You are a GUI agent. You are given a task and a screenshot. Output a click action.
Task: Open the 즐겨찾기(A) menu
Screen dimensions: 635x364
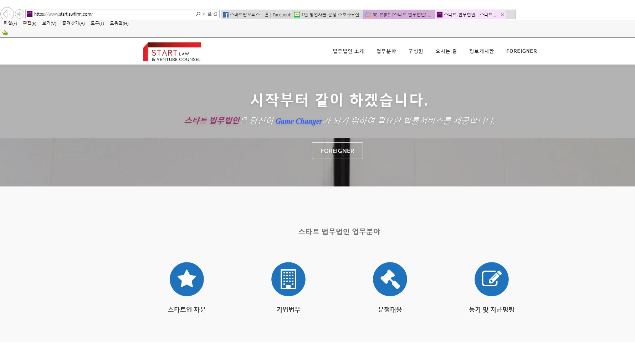(73, 24)
